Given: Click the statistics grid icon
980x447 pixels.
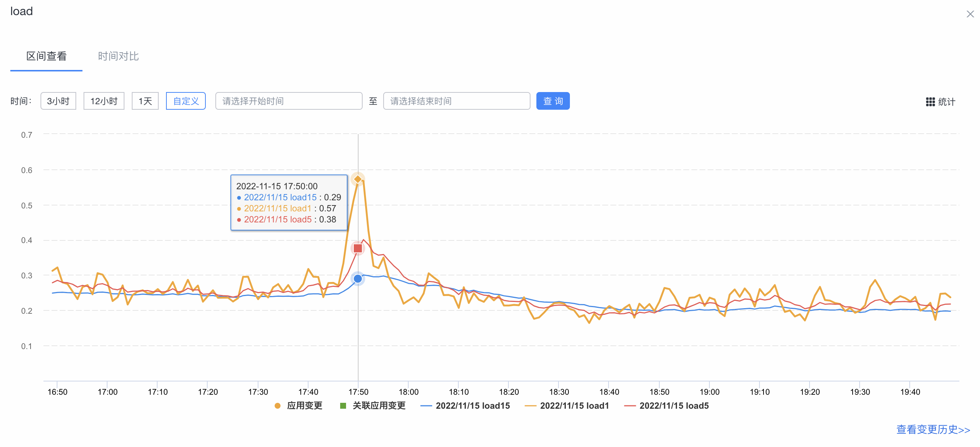Looking at the screenshot, I should pos(930,102).
